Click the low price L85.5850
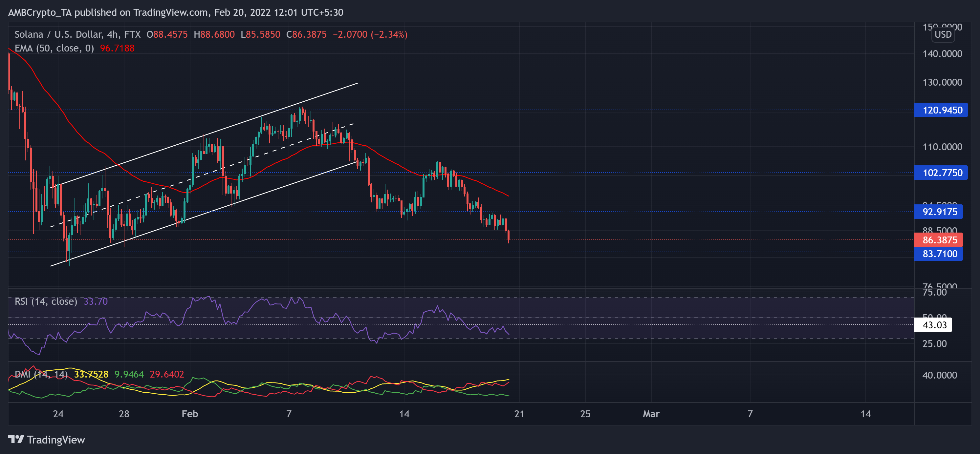This screenshot has width=980, height=454. (x=260, y=34)
